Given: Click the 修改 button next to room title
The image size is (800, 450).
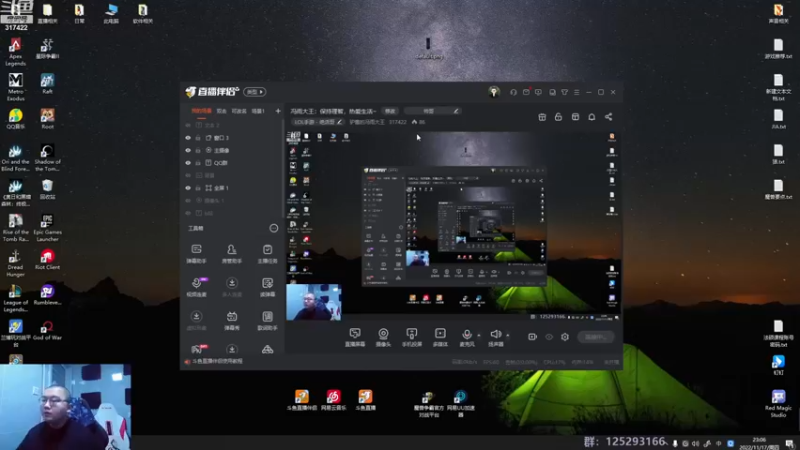Looking at the screenshot, I should click(x=390, y=111).
